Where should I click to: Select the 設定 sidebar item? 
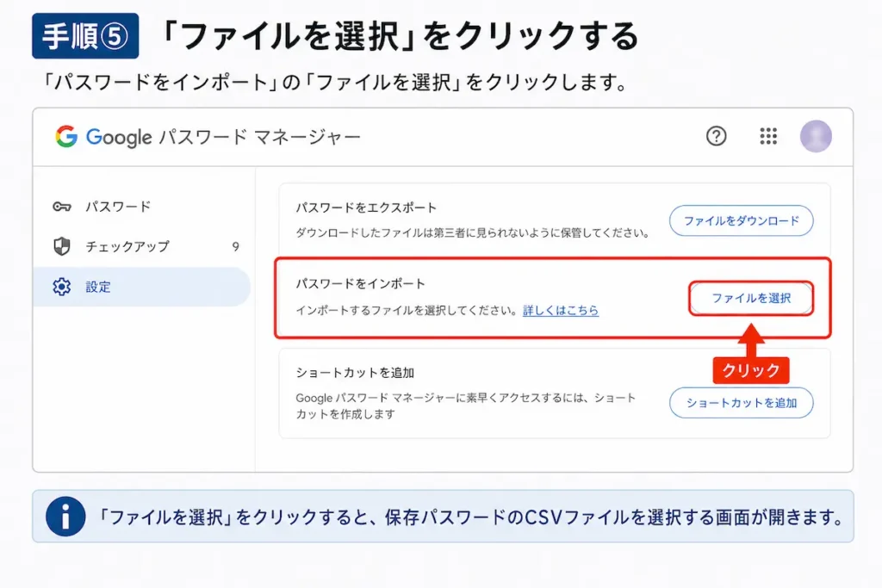tap(142, 287)
